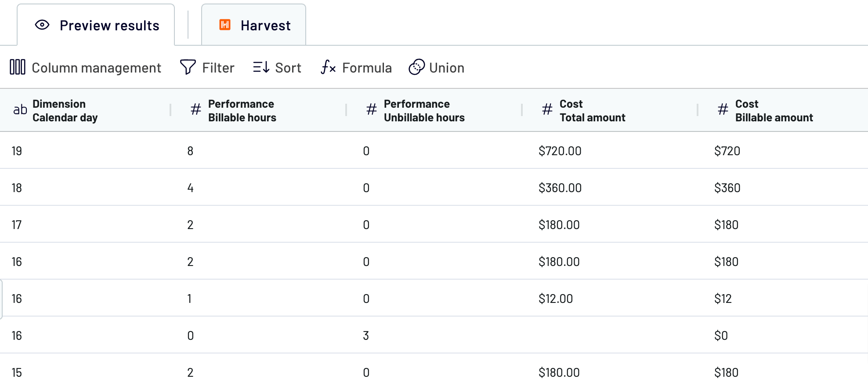This screenshot has height=386, width=868.
Task: Open the Filter option
Action: click(207, 68)
